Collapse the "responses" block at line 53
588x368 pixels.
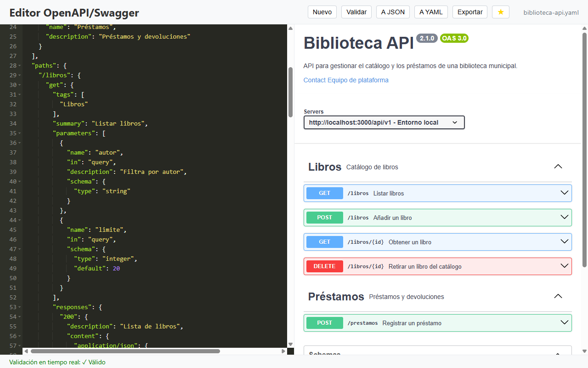(x=20, y=307)
